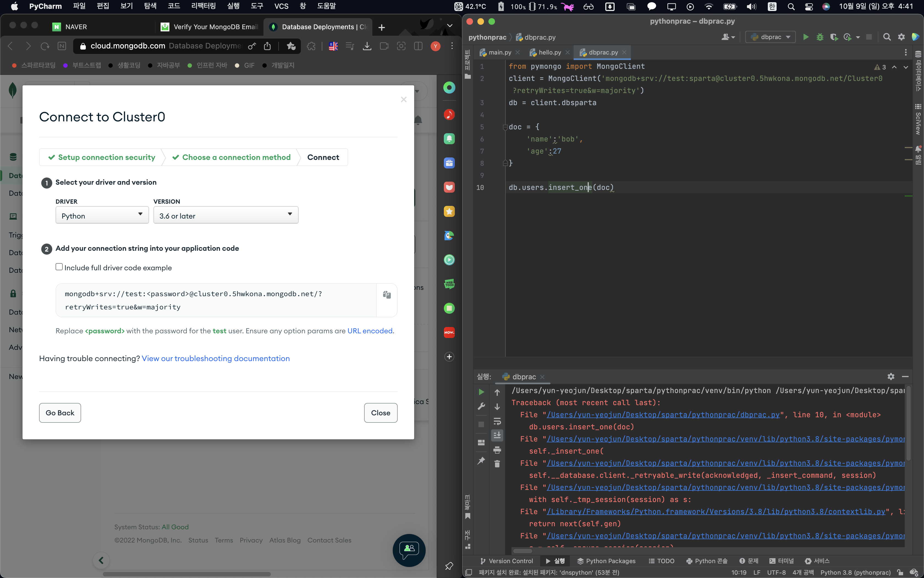Viewport: 924px width, 578px height.
Task: Take a browser screen capture
Action: (401, 46)
